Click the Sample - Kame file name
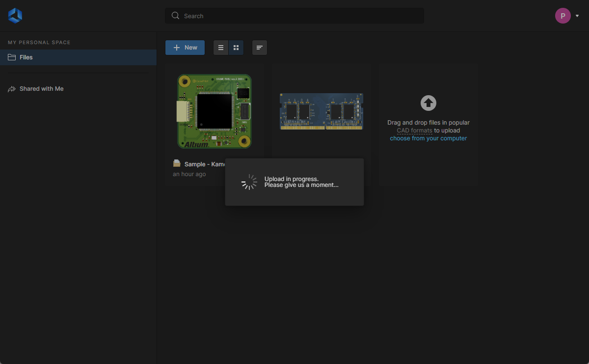Viewport: 589px width, 364px height. [205, 164]
